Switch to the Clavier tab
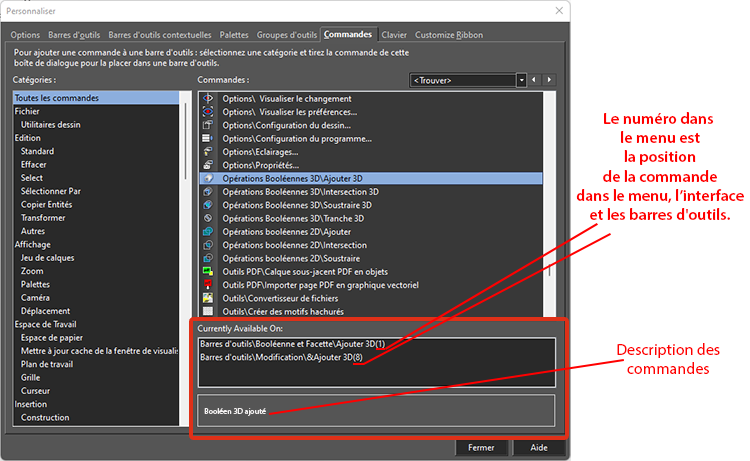The width and height of the screenshot is (750, 461). coord(394,35)
